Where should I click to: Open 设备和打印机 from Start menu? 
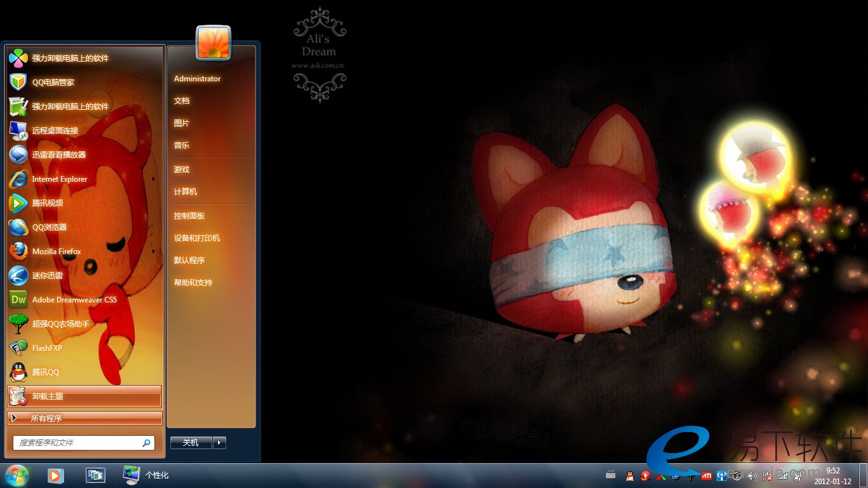tap(197, 238)
